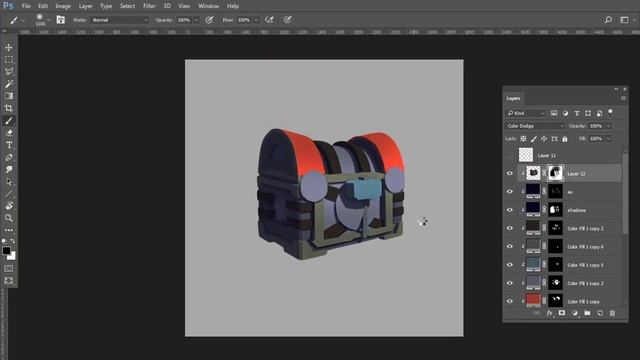Toggle the brush settings panel icon

click(60, 20)
